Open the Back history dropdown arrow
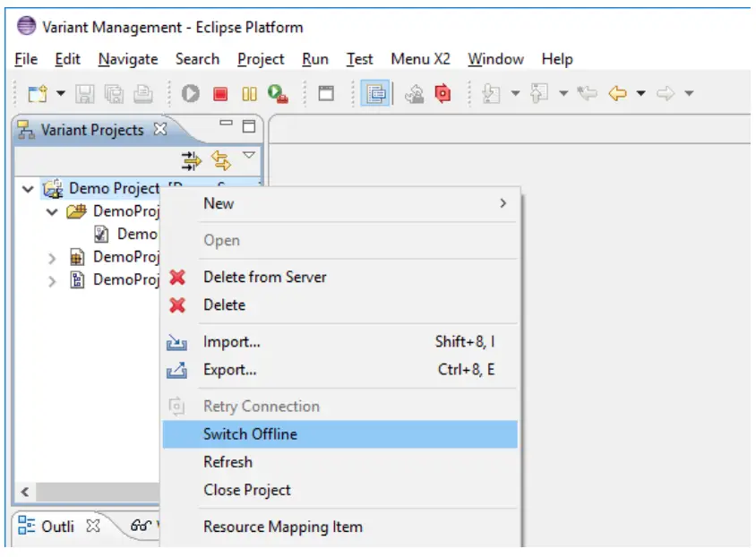The image size is (756, 557). pyautogui.click(x=640, y=93)
